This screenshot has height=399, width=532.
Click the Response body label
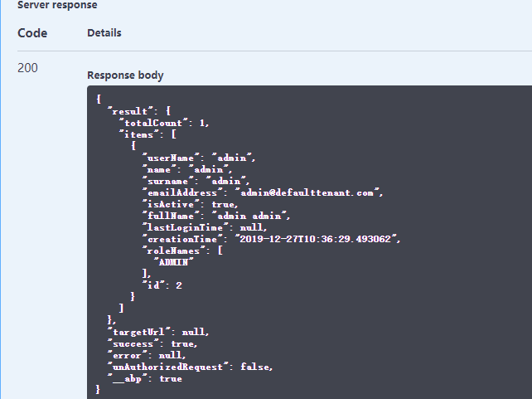(x=125, y=75)
